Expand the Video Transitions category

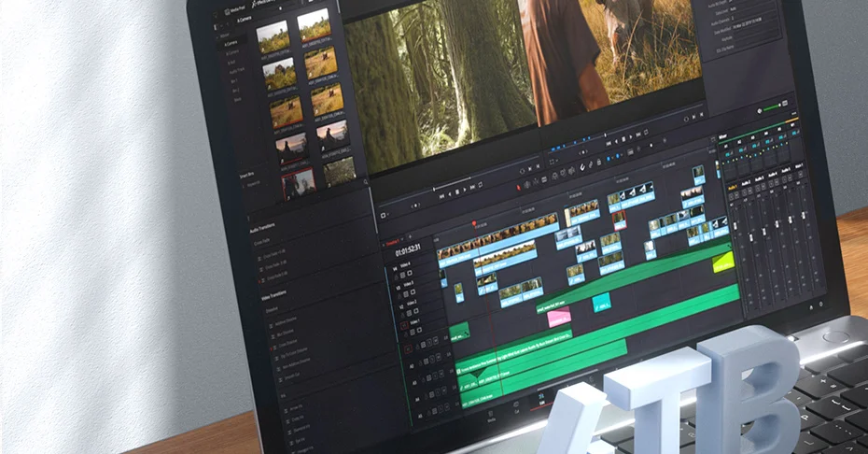pos(273,296)
